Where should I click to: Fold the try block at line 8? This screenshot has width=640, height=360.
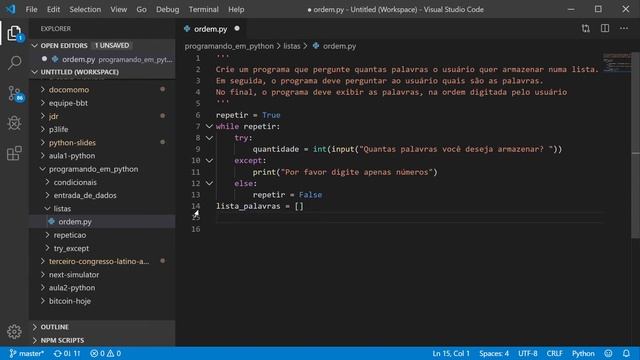[209, 138]
